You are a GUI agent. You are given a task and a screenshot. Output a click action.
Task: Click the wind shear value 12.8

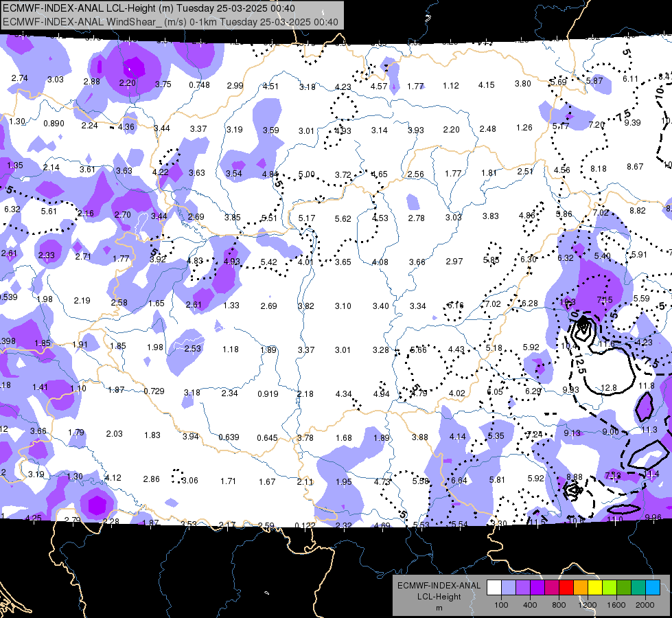609,388
